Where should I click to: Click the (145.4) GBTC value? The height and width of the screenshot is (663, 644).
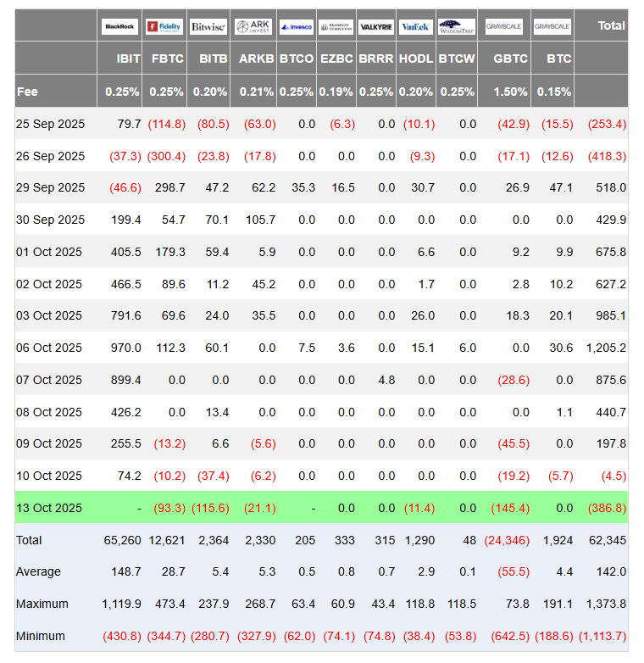tap(510, 508)
